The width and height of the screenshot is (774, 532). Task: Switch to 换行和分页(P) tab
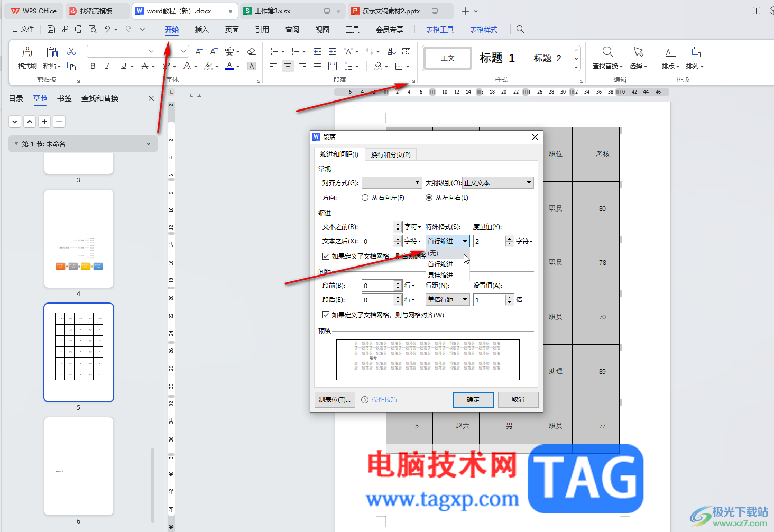click(x=391, y=154)
